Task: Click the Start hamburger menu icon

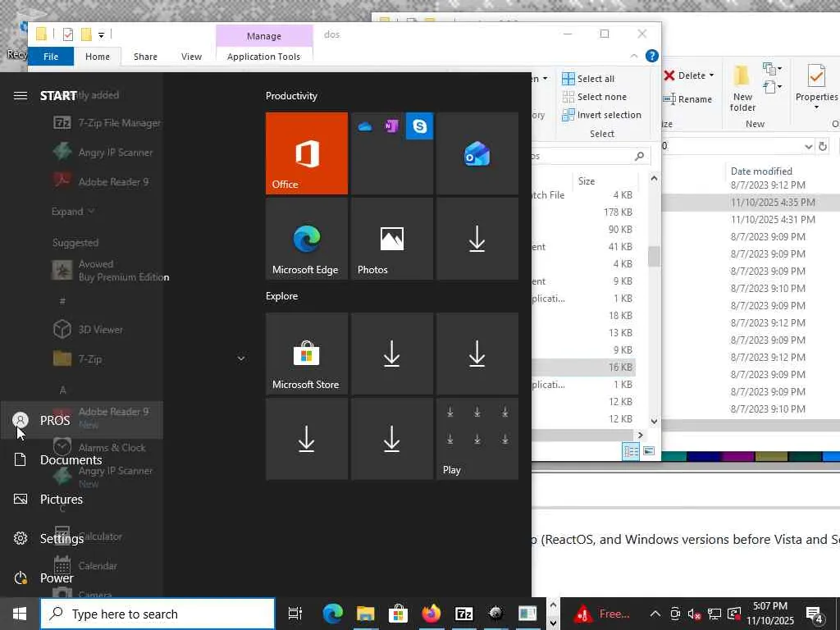Action: point(21,95)
